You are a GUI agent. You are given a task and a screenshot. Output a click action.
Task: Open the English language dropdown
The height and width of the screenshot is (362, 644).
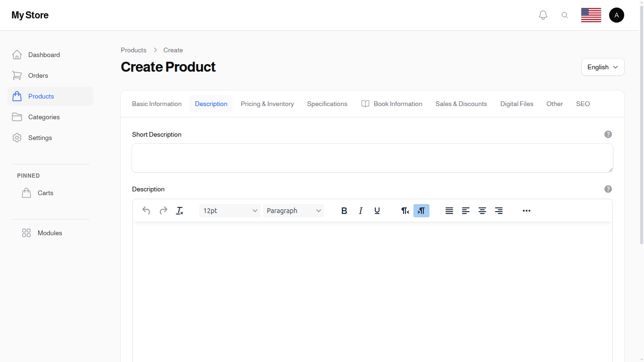603,67
